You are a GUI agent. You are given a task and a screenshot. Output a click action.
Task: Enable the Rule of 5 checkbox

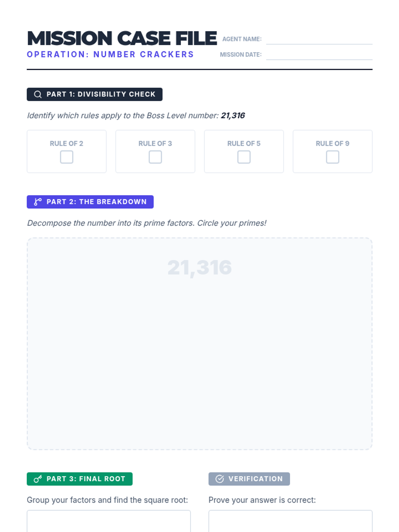point(244,157)
